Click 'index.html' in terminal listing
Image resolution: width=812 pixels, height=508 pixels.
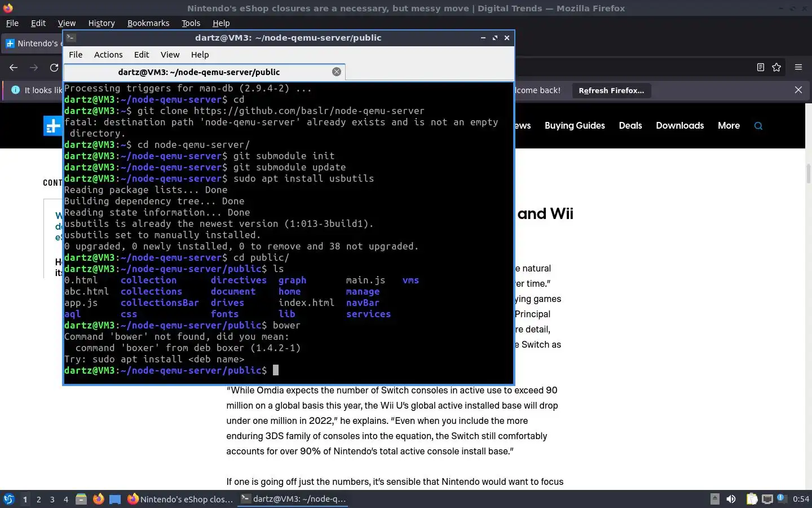pos(306,303)
